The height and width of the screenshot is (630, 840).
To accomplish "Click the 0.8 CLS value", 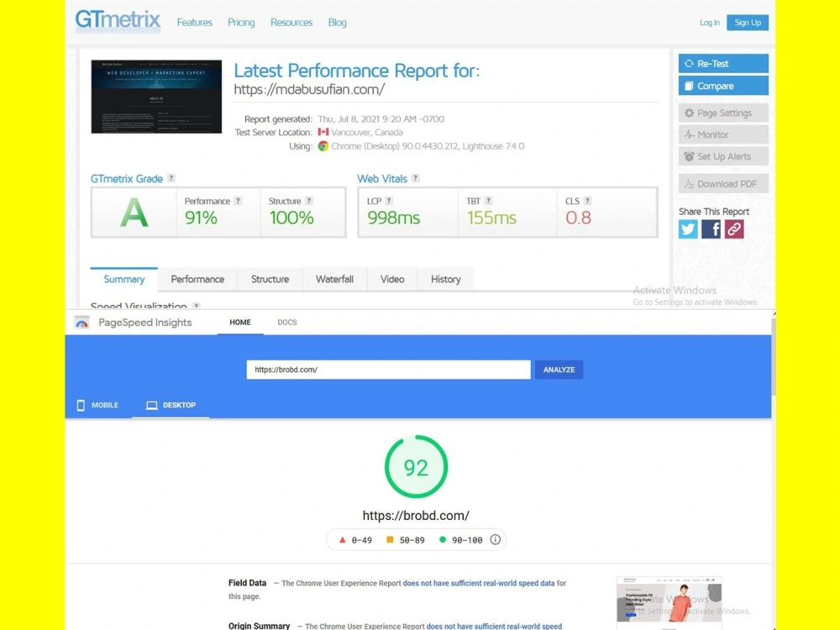I will tap(578, 218).
